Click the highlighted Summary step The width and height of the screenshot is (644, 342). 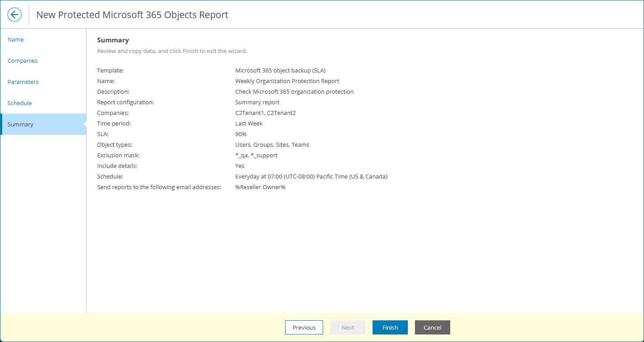pos(20,124)
